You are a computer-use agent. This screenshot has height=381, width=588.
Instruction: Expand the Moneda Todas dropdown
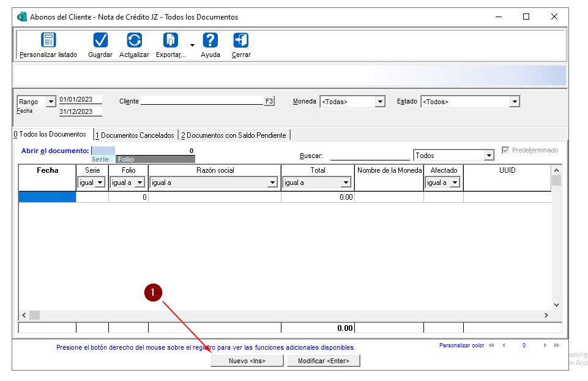(380, 102)
